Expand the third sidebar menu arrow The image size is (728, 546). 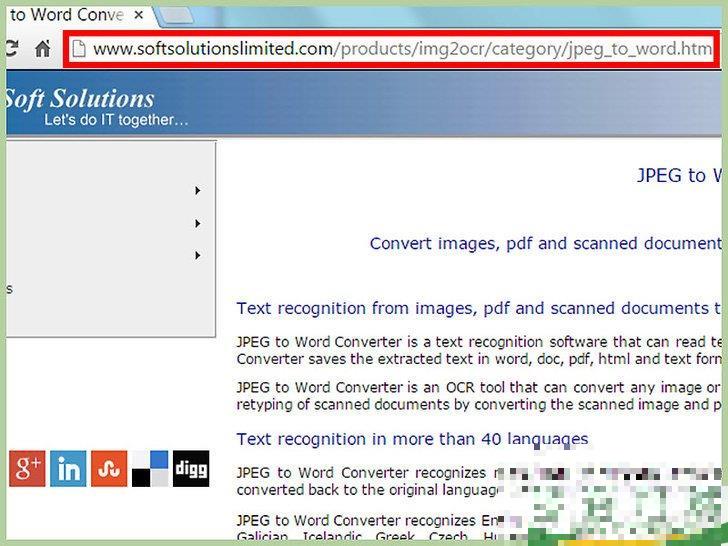tap(198, 255)
